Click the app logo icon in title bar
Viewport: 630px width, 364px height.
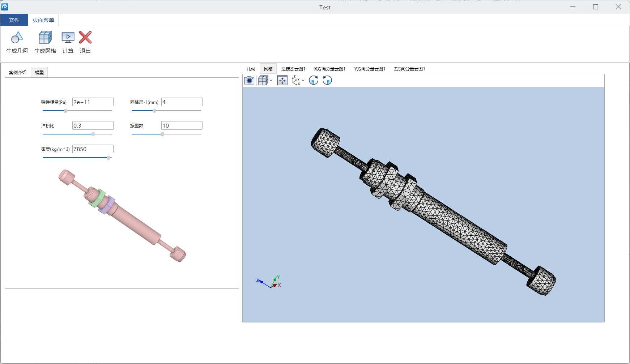pos(5,7)
